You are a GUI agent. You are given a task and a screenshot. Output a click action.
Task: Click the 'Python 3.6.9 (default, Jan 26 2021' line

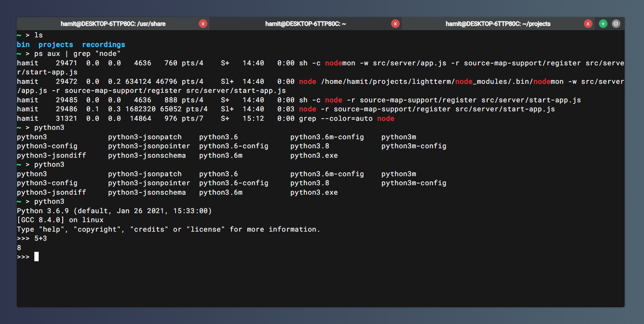click(x=114, y=211)
